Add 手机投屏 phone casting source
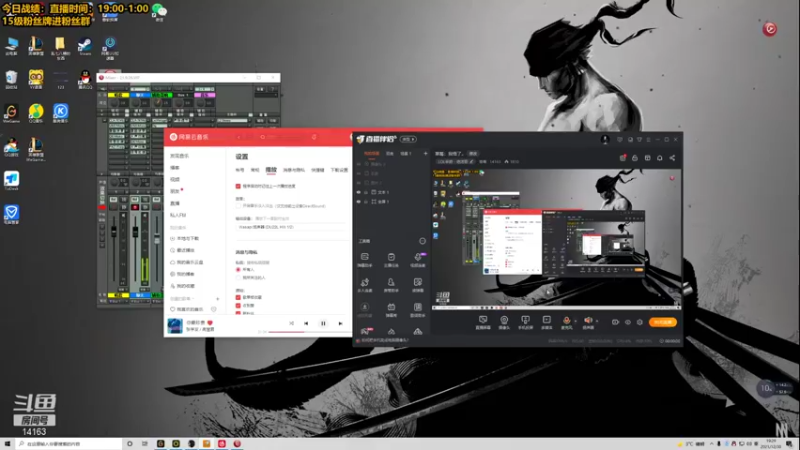The width and height of the screenshot is (800, 450). 526,322
